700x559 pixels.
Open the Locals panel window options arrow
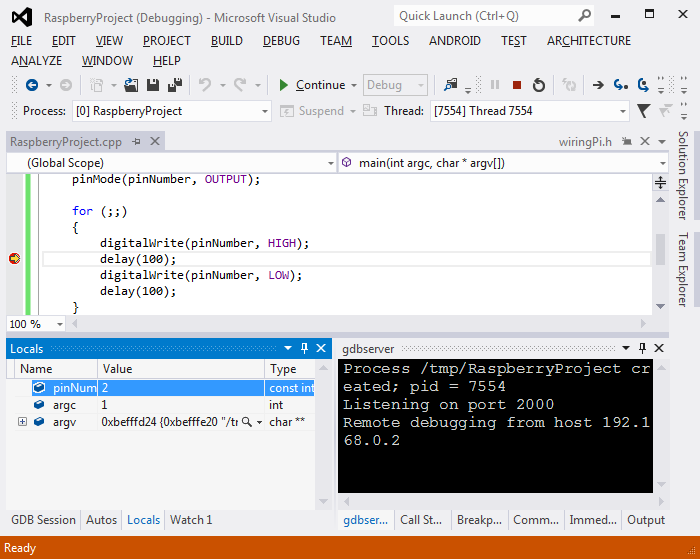point(288,348)
